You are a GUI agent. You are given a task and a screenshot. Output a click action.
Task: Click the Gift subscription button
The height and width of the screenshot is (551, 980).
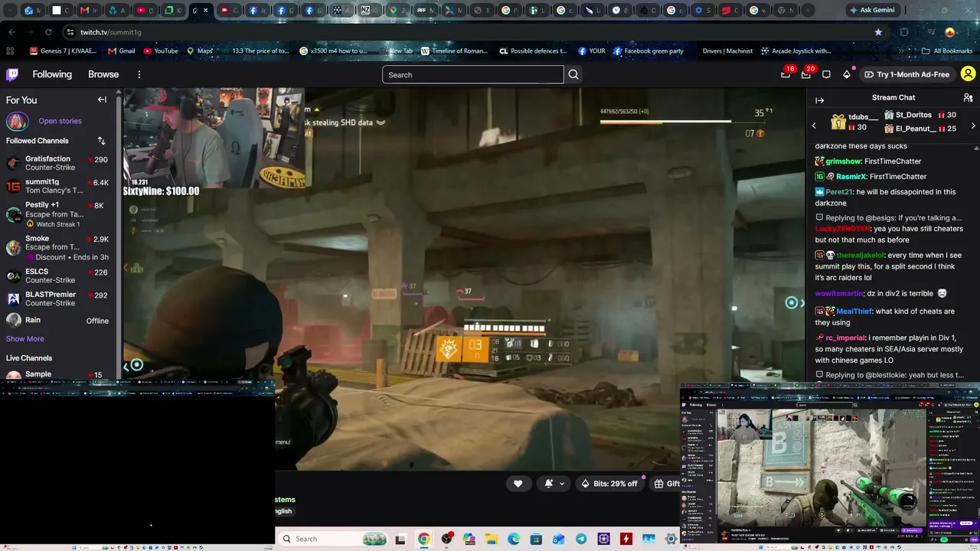(x=666, y=484)
